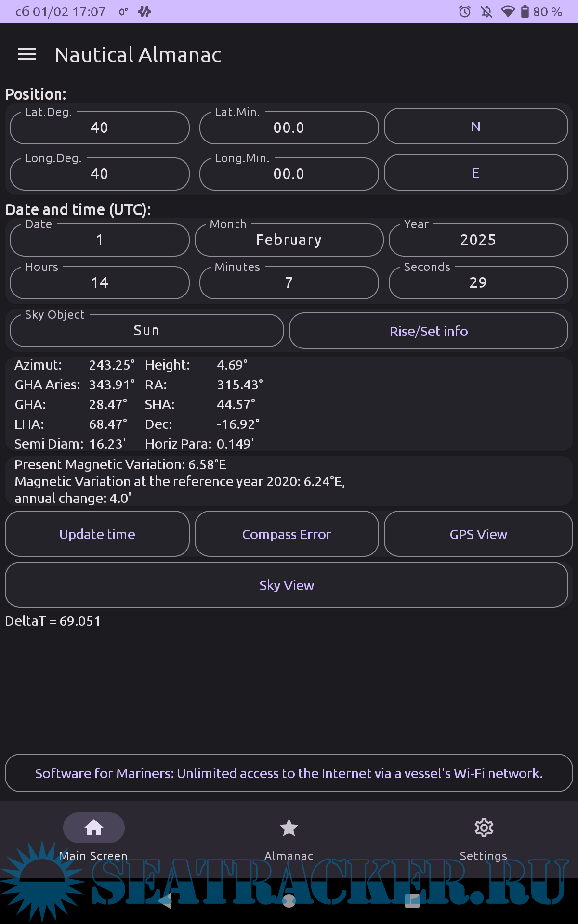
Task: Open the Year field showing 2025
Action: pyautogui.click(x=478, y=240)
